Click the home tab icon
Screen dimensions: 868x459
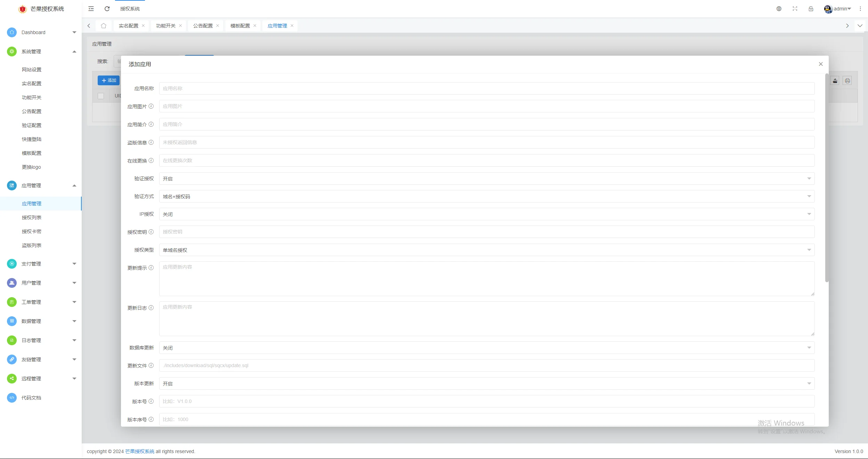(104, 26)
